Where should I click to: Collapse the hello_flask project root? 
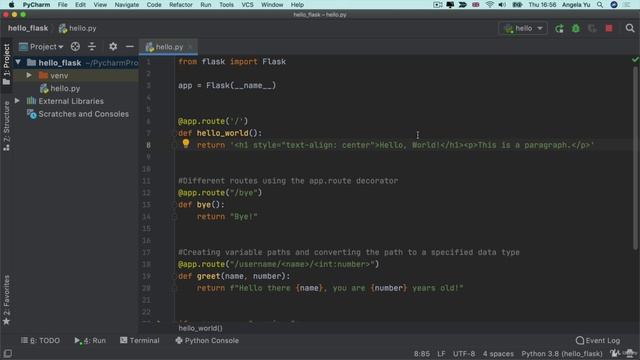point(18,62)
